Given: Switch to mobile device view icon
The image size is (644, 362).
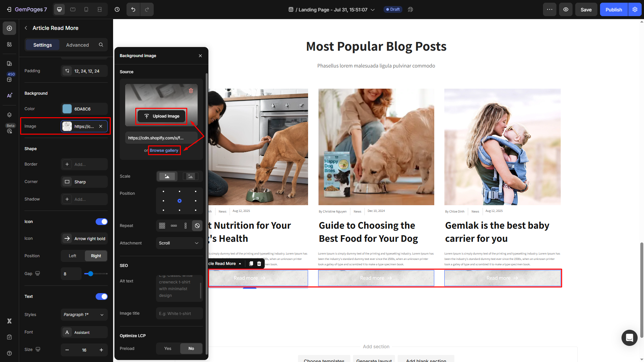Looking at the screenshot, I should pos(86,9).
